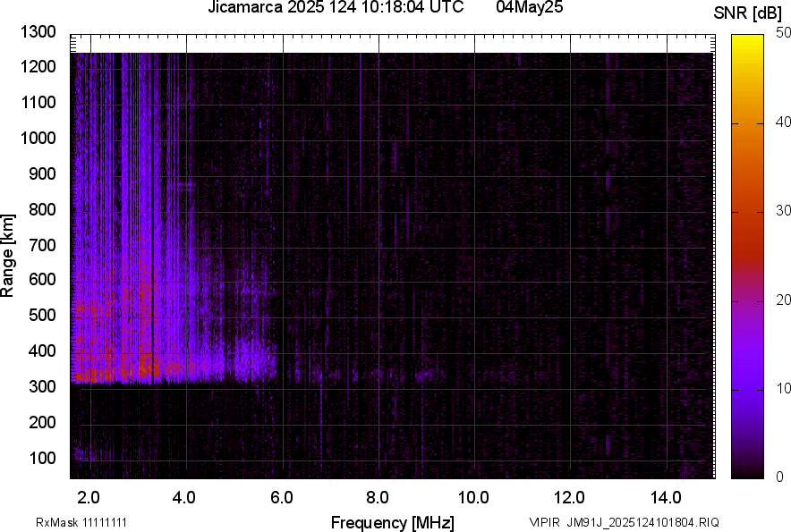Viewport: 791px width, 532px height.
Task: Click the range tick label "600"
Action: point(42,279)
